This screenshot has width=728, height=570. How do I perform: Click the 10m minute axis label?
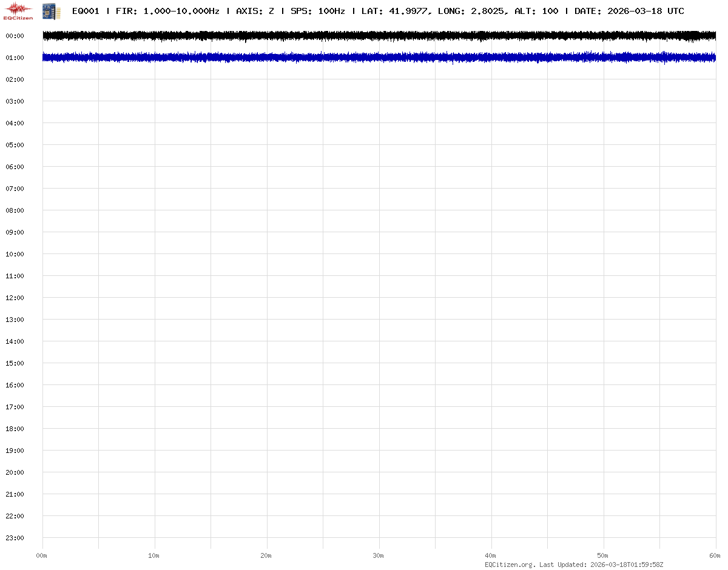(154, 555)
